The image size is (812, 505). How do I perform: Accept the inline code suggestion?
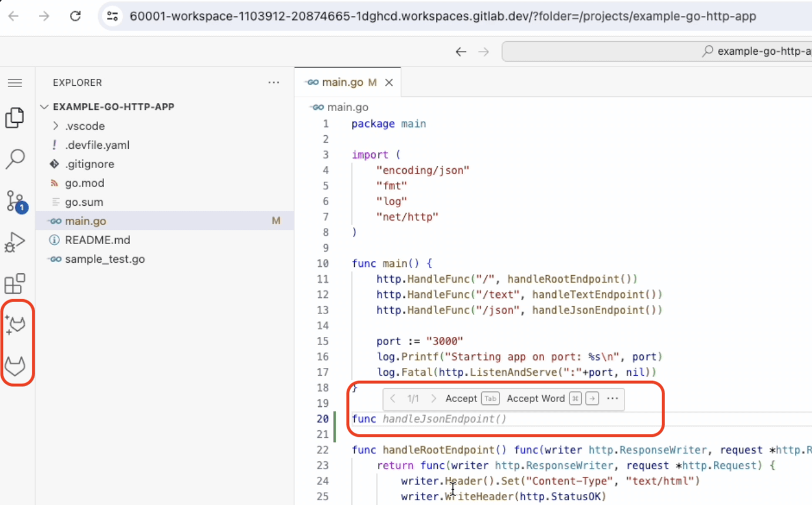(461, 399)
